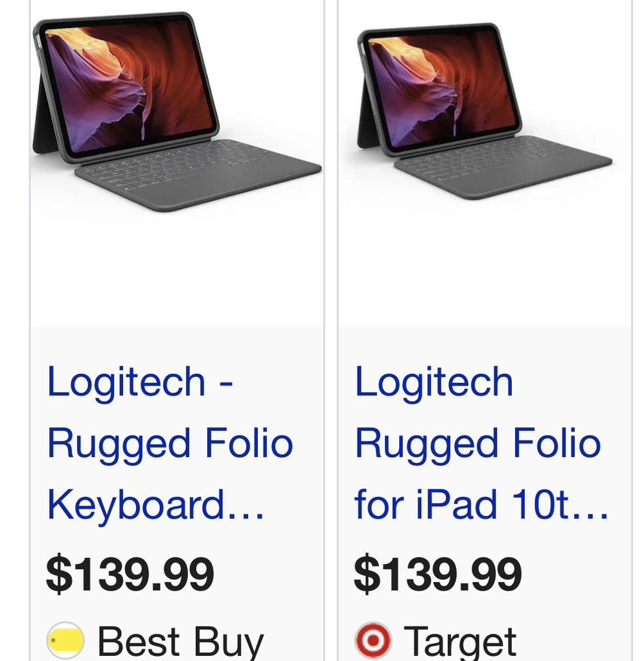
Task: Click the Best Buy store name
Action: click(180, 642)
